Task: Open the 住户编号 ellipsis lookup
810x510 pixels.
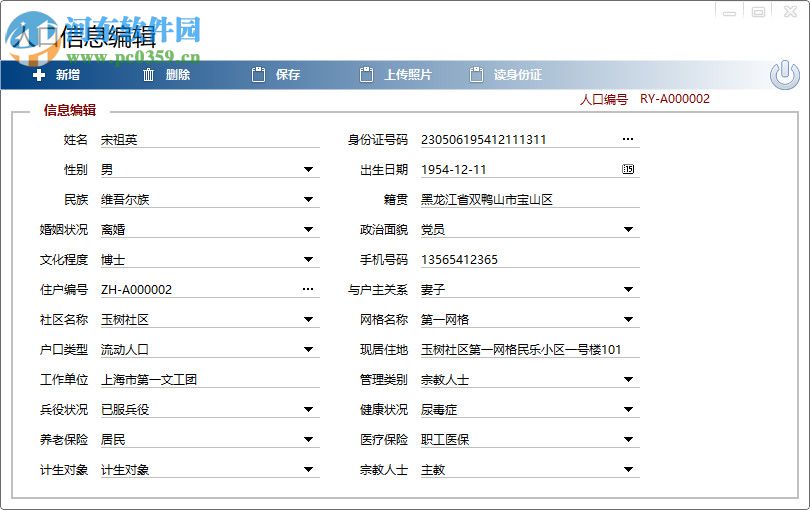Action: pos(308,289)
